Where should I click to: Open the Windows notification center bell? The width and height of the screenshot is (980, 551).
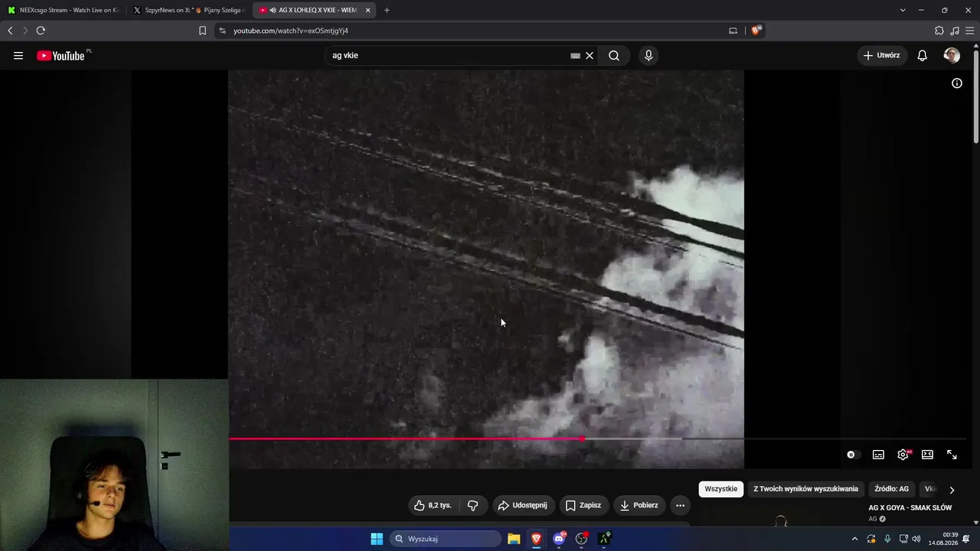[x=966, y=539]
